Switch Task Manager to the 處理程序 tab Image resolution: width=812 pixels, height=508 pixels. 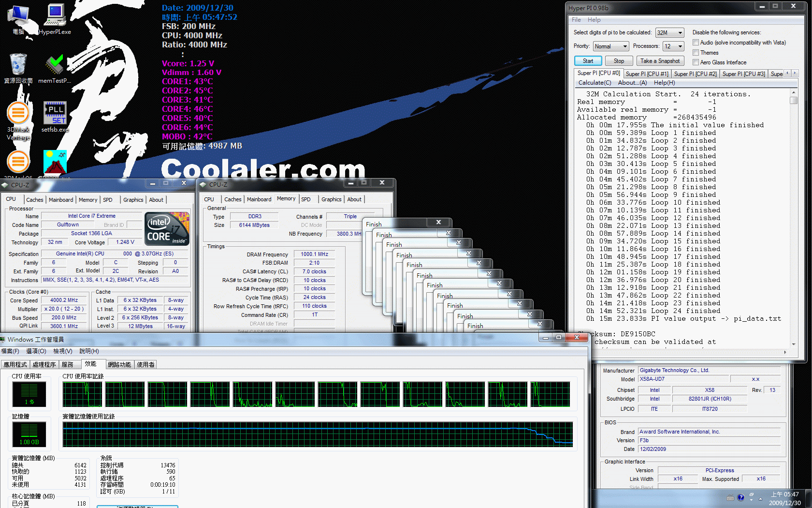[44, 365]
